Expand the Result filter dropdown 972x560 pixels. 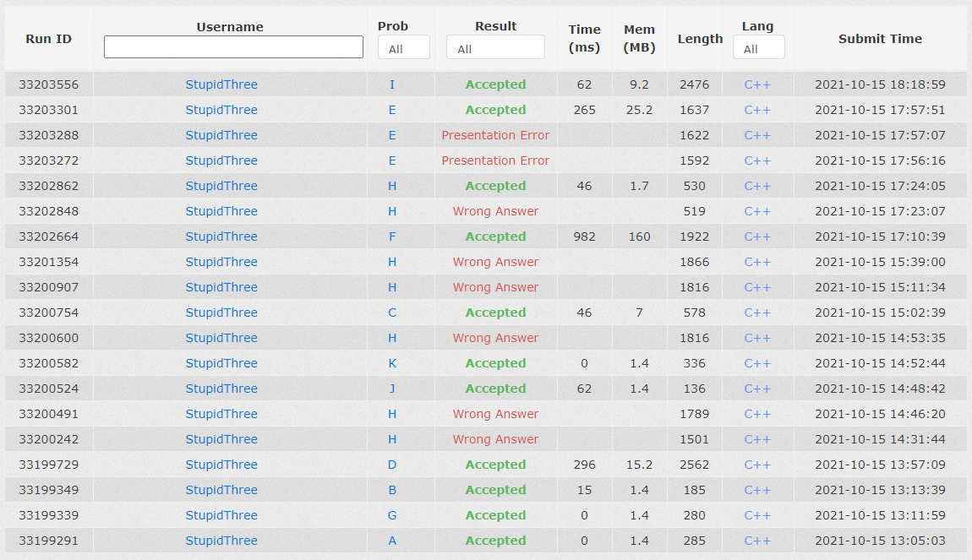495,48
